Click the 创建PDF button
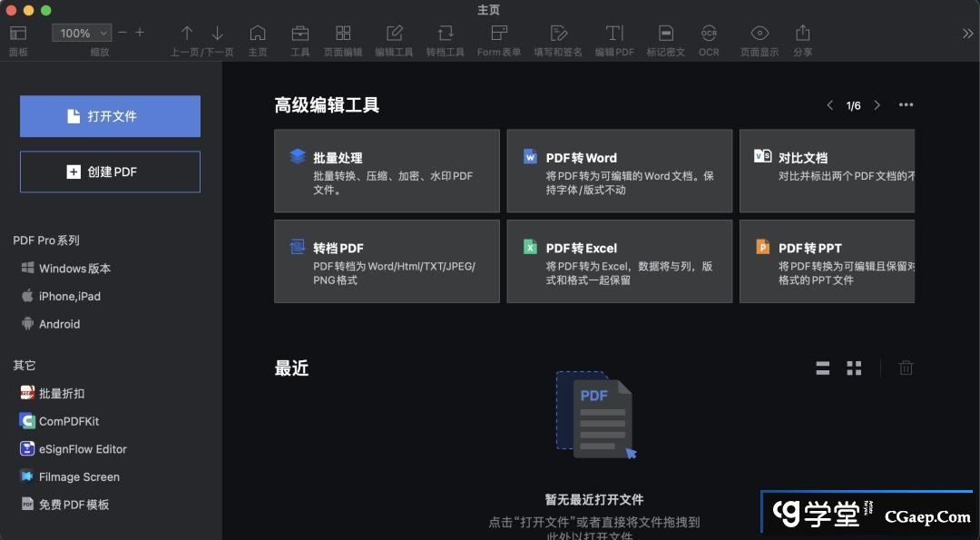 coord(110,172)
